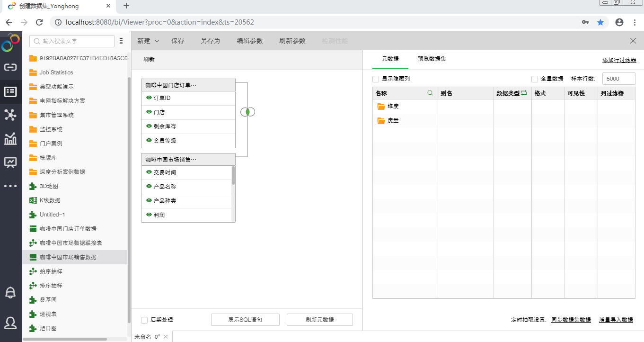Image resolution: width=644 pixels, height=342 pixels.
Task: Click the 样本行数 input field
Action: 618,79
